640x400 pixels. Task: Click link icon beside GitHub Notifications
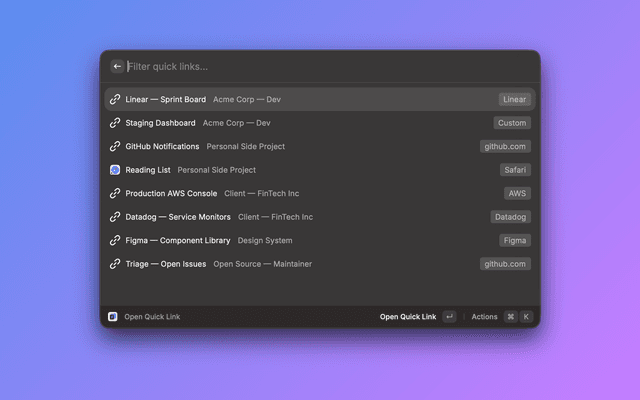pyautogui.click(x=115, y=146)
